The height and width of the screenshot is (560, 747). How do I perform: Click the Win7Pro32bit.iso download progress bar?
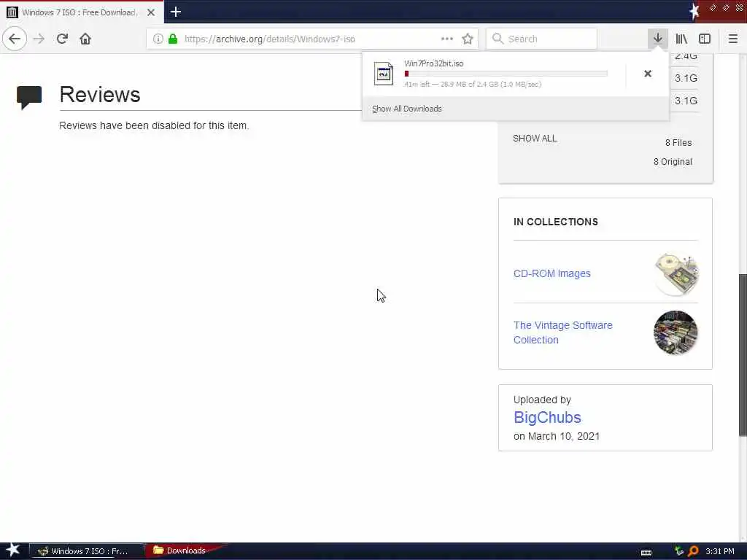506,74
